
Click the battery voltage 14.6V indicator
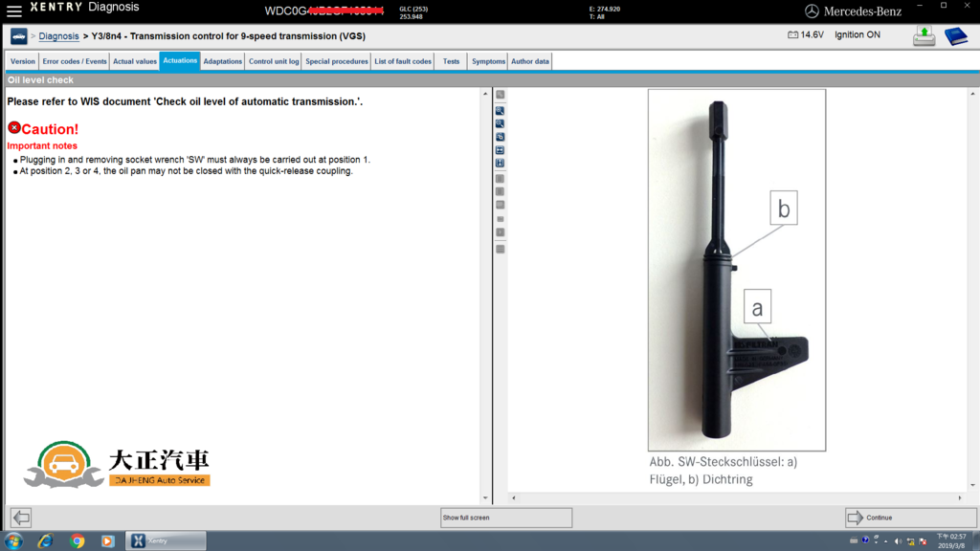(x=805, y=35)
